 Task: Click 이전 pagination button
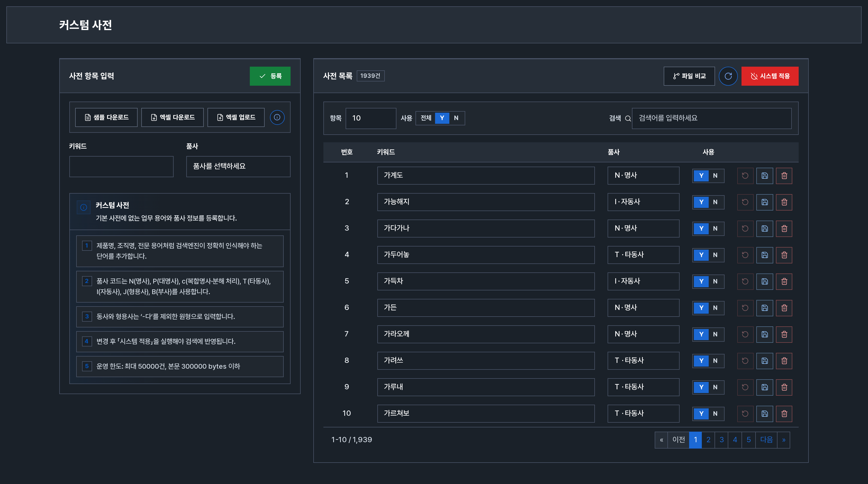(x=678, y=440)
